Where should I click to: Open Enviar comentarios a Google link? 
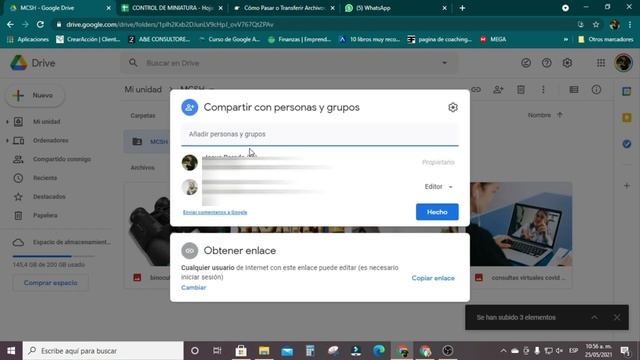click(215, 212)
